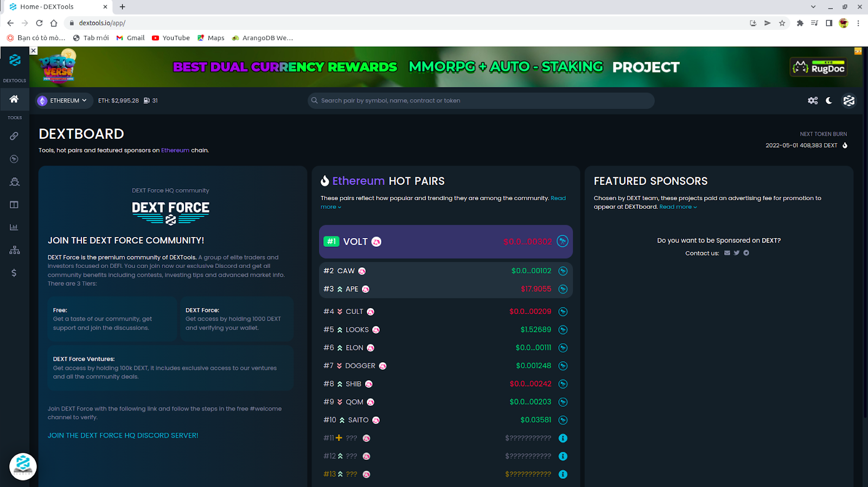Close the advertisement banner

coord(33,50)
